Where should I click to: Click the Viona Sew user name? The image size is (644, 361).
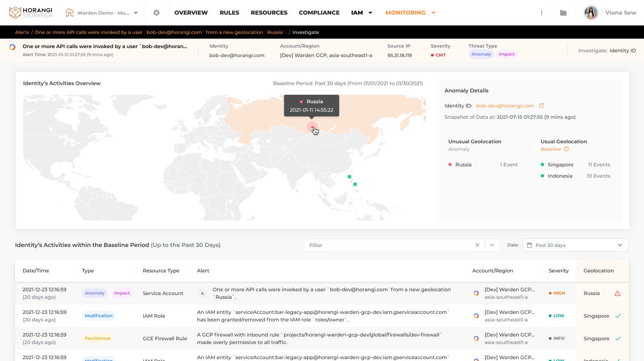pyautogui.click(x=621, y=13)
